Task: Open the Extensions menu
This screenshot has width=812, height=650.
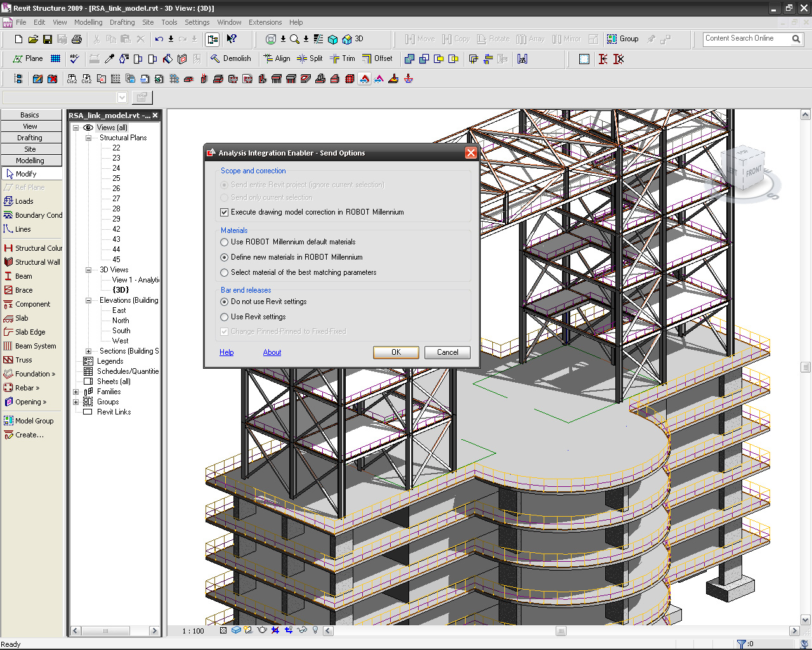Action: [x=265, y=22]
